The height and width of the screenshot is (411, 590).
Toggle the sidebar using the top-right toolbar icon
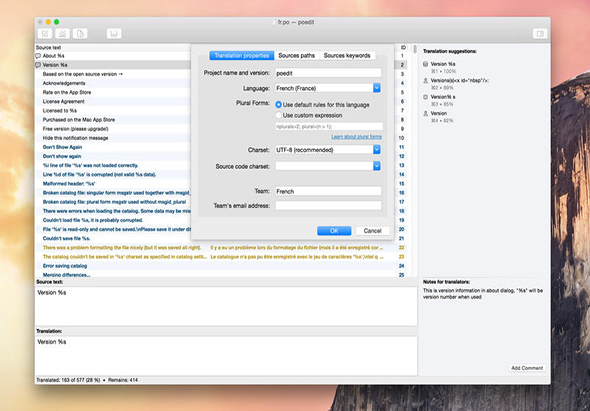click(x=540, y=34)
